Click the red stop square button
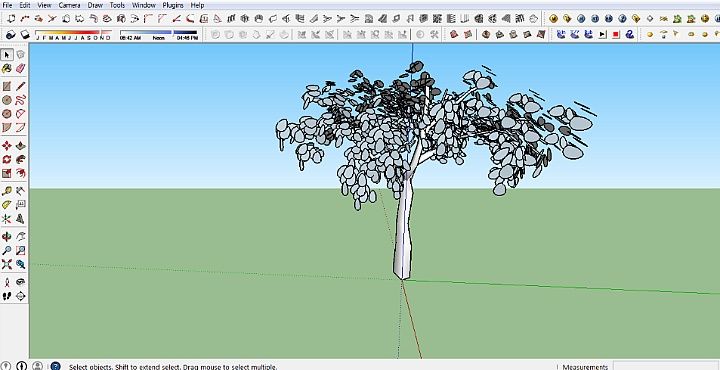720x370 pixels. [x=616, y=34]
